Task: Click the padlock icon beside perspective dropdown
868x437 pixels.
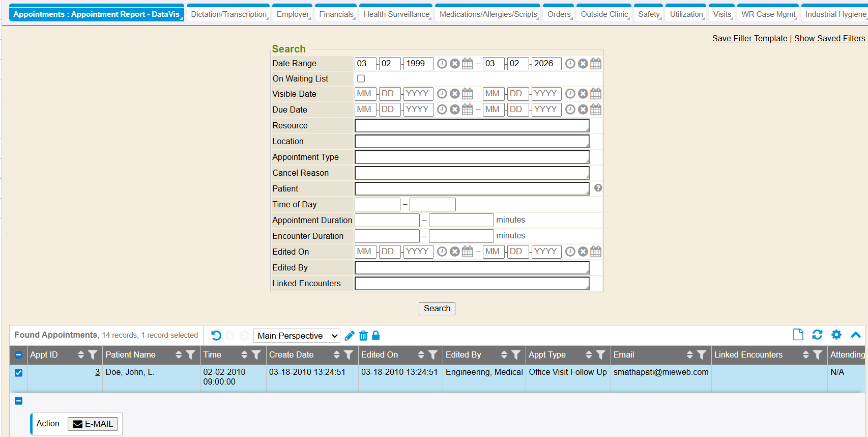Action: (x=376, y=335)
